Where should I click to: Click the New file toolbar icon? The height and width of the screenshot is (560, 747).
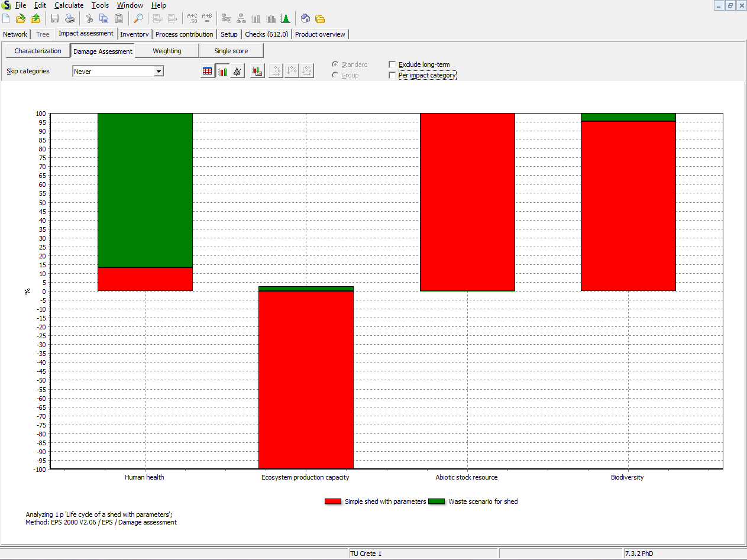click(6, 18)
